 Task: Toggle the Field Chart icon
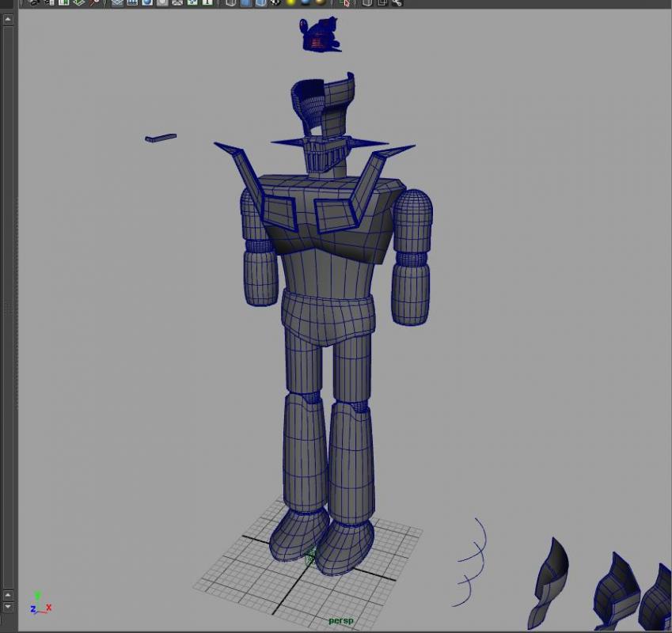pyautogui.click(x=177, y=2)
